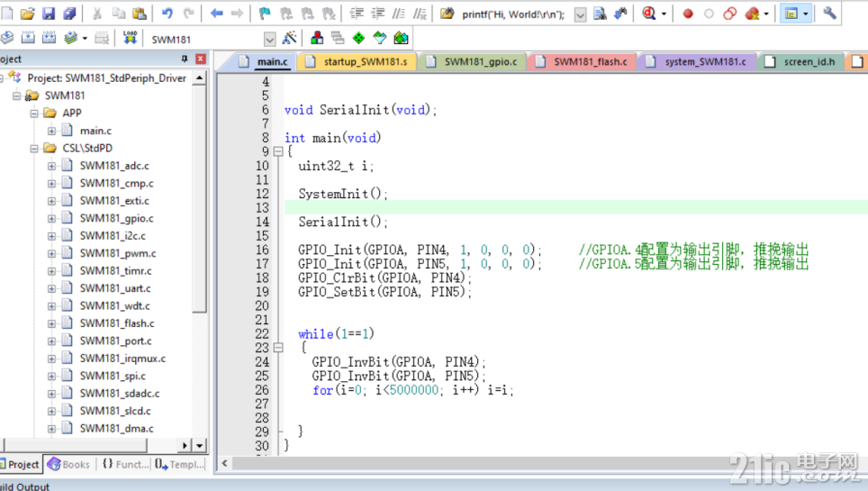868x491 pixels.
Task: Open Options for Target magic wand icon
Action: [x=289, y=38]
